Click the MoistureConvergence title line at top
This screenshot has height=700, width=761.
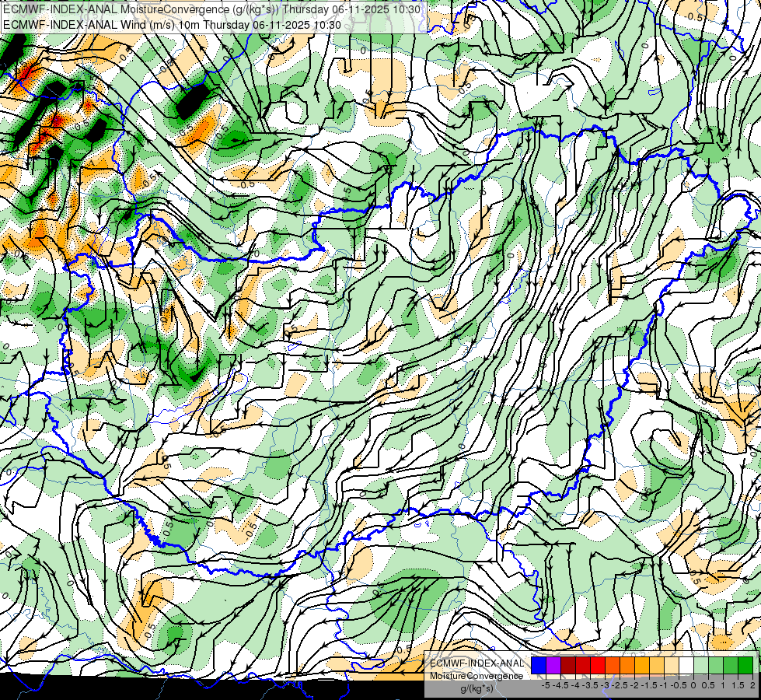click(x=211, y=9)
